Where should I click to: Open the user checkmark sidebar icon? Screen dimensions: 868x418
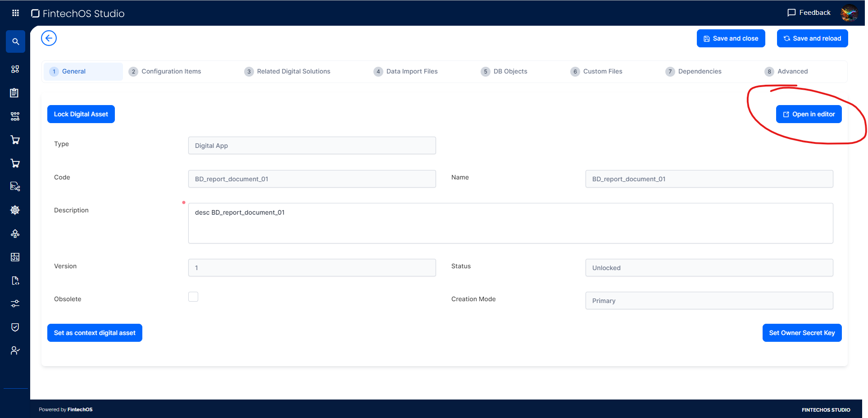(15, 350)
